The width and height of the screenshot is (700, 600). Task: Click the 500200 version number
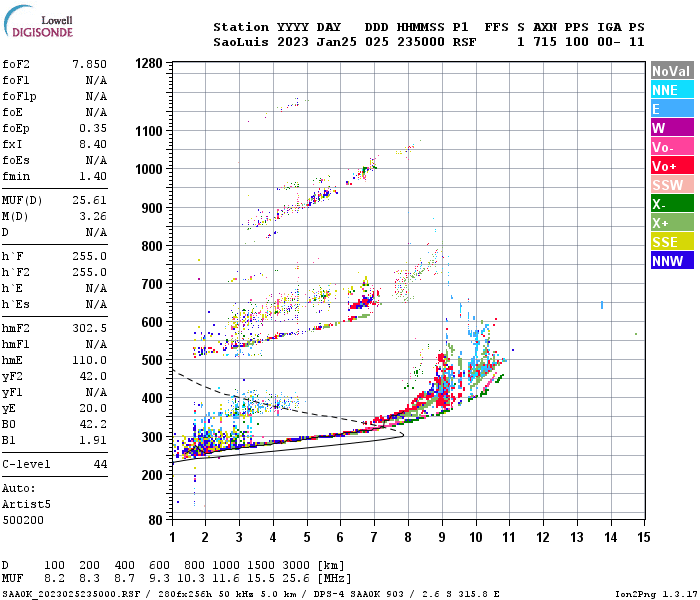click(23, 520)
